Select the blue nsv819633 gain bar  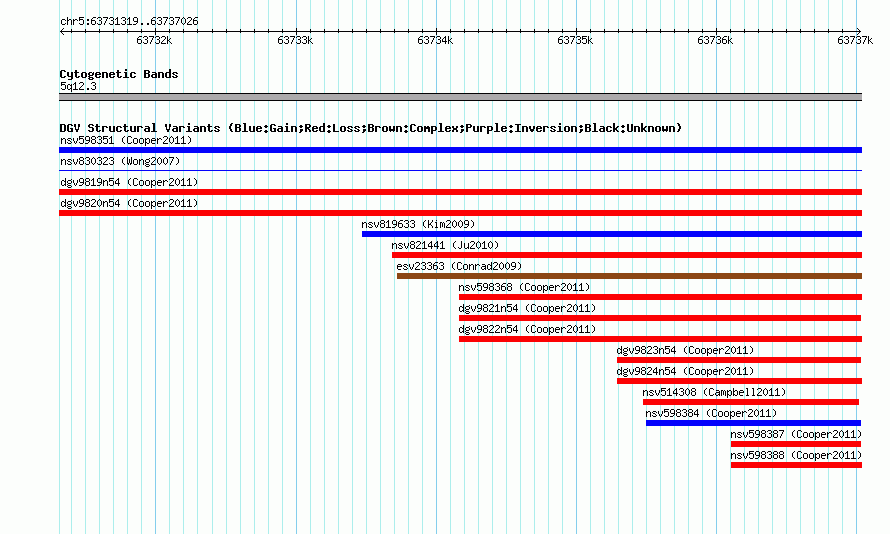tap(612, 234)
